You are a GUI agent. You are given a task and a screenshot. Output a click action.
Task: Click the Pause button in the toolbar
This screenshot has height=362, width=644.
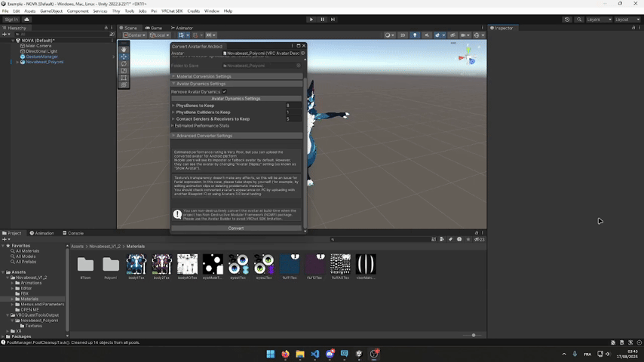322,19
